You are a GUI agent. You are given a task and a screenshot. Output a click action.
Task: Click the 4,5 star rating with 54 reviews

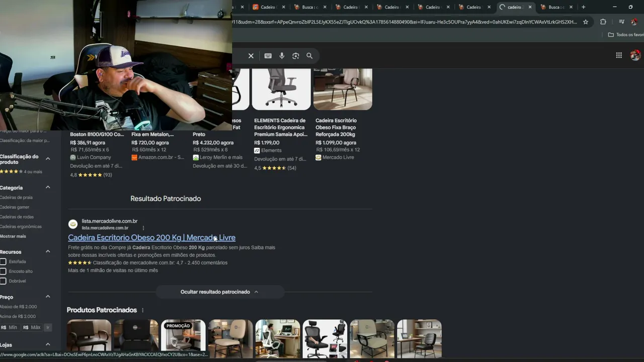[275, 168]
